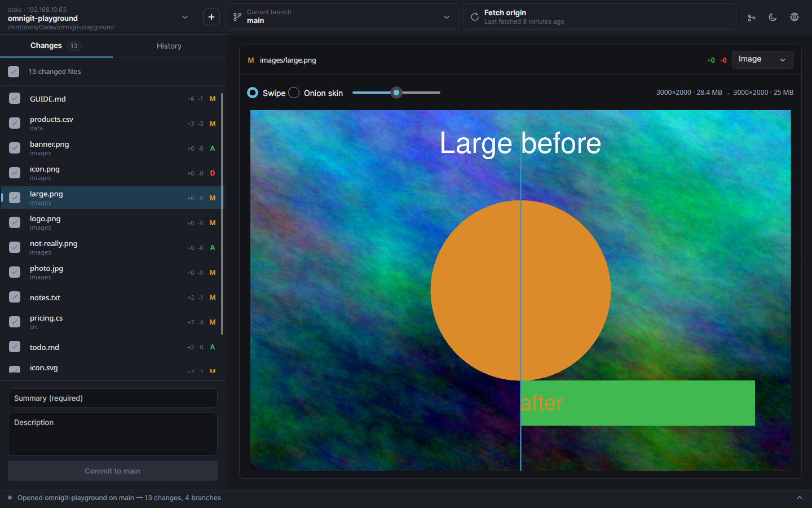812x508 pixels.
Task: Uncheck the products.csv checkbox
Action: (x=15, y=123)
